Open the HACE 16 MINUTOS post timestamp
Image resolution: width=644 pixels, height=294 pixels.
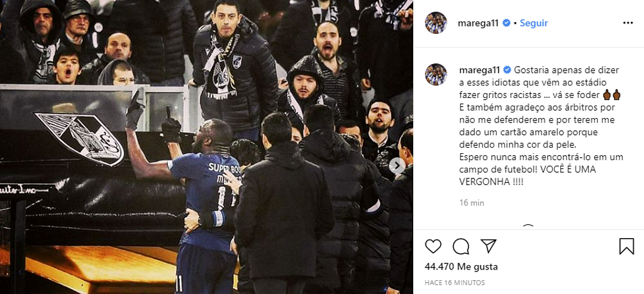click(x=455, y=283)
